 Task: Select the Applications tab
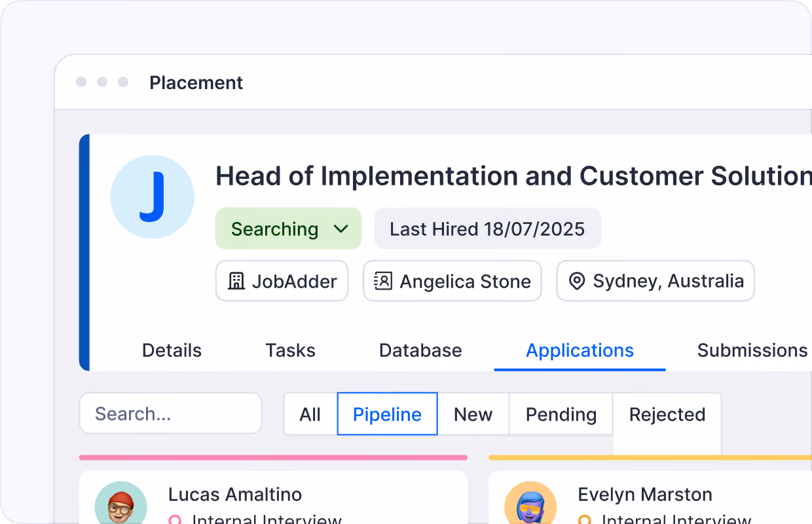[x=580, y=350]
